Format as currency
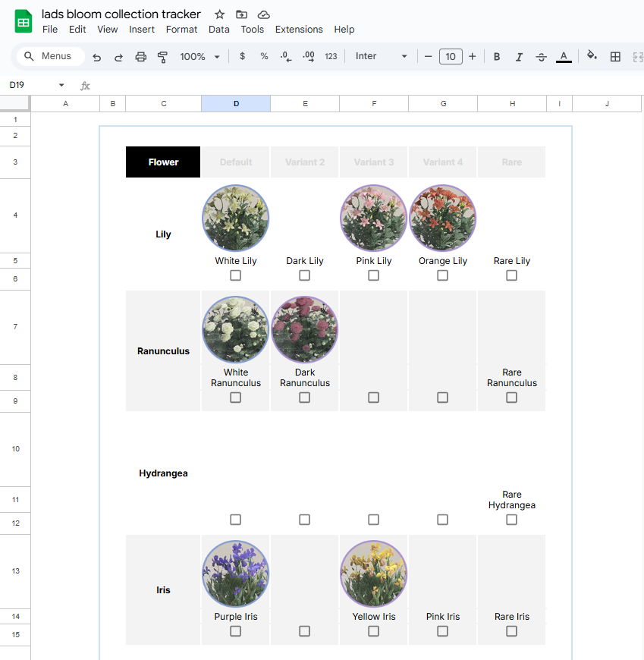Viewport: 644px width, 660px height. click(x=242, y=56)
